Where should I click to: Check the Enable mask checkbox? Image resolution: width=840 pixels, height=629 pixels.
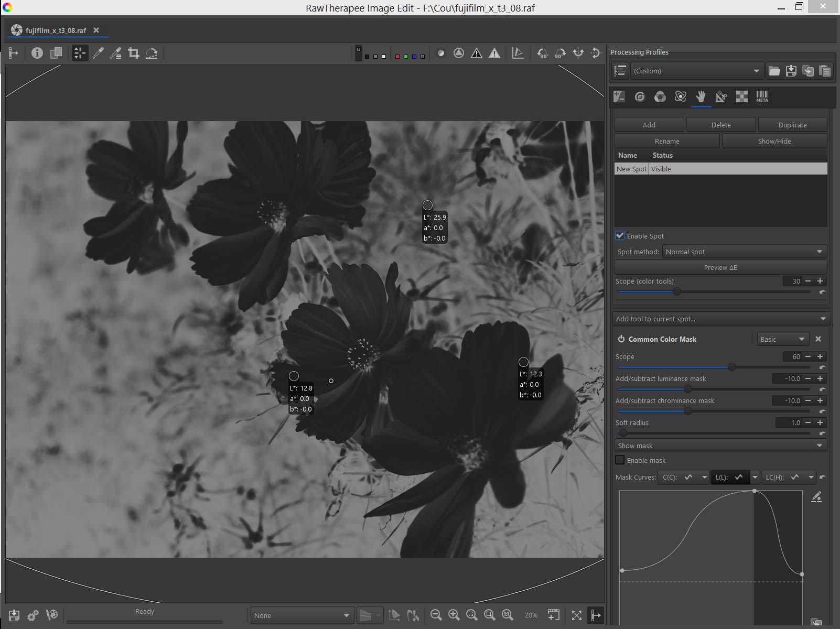point(620,460)
